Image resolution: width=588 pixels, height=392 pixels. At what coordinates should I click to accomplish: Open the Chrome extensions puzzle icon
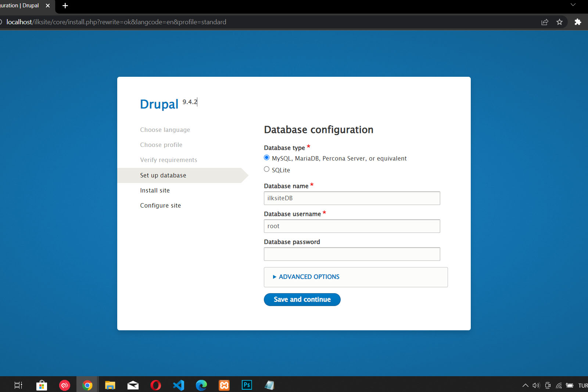(578, 22)
